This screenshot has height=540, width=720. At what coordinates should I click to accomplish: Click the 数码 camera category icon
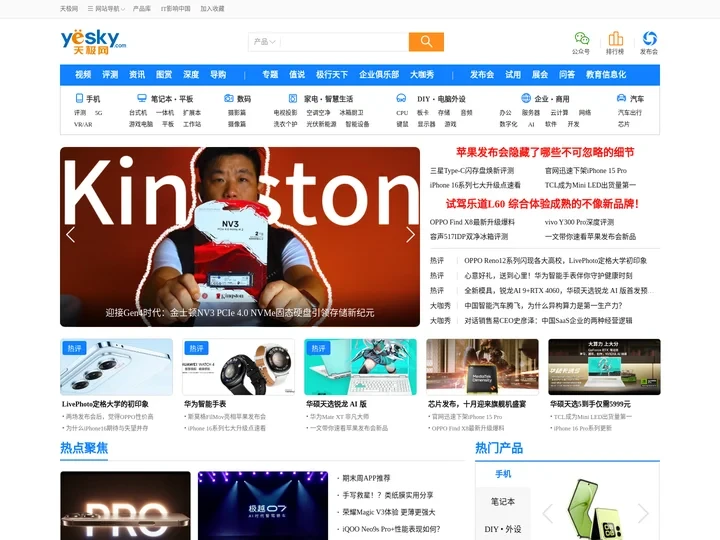(x=229, y=98)
